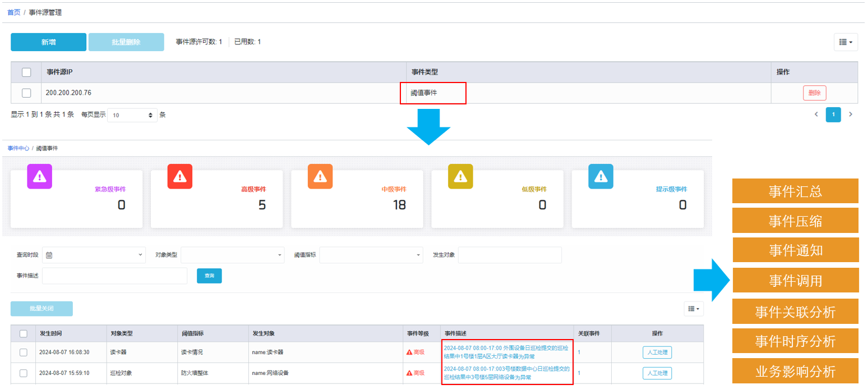
Task: Click the red high-level event warning icon
Action: tap(180, 176)
